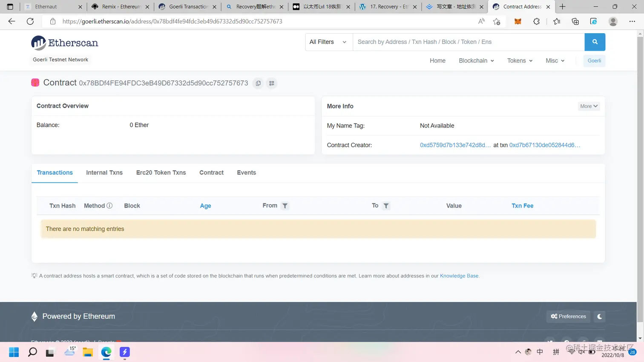This screenshot has width=644, height=362.
Task: Switch to the Ethernaut browser tab
Action: point(54,7)
